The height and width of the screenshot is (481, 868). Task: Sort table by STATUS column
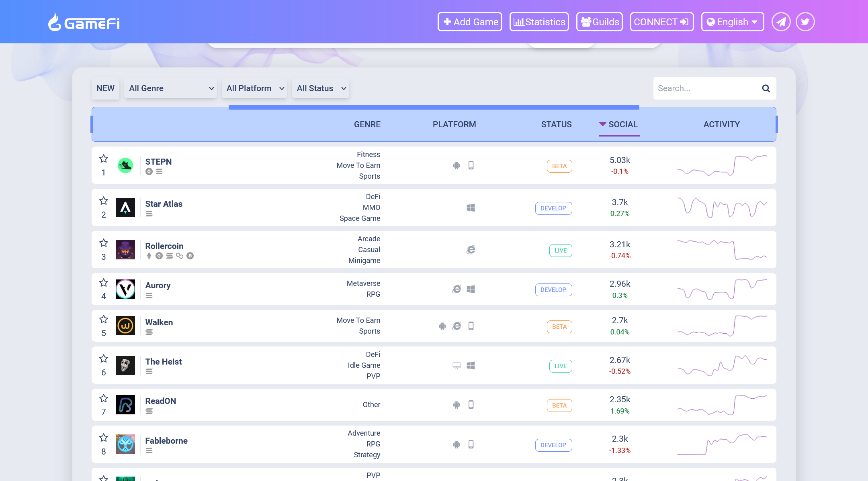[x=556, y=124]
